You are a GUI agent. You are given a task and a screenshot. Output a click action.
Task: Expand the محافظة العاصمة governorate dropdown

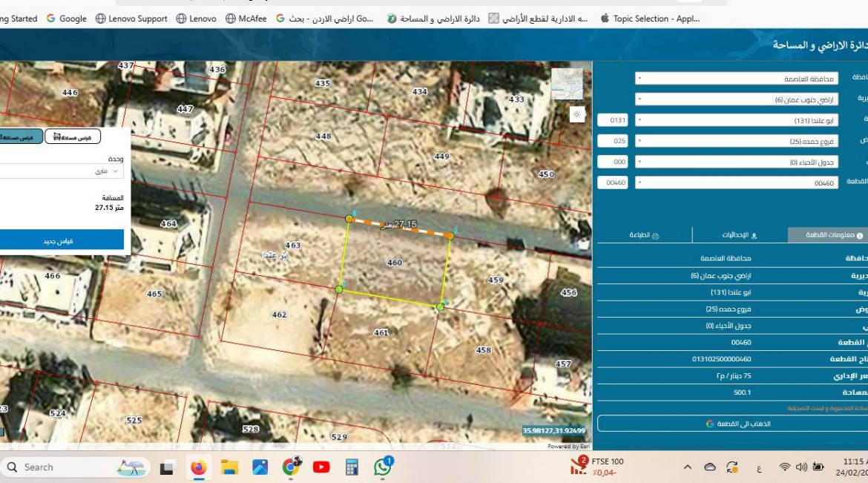pos(736,79)
